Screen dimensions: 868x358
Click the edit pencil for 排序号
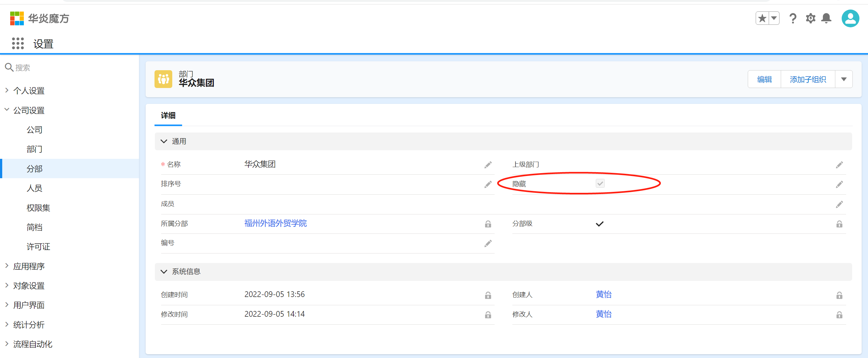[488, 184]
